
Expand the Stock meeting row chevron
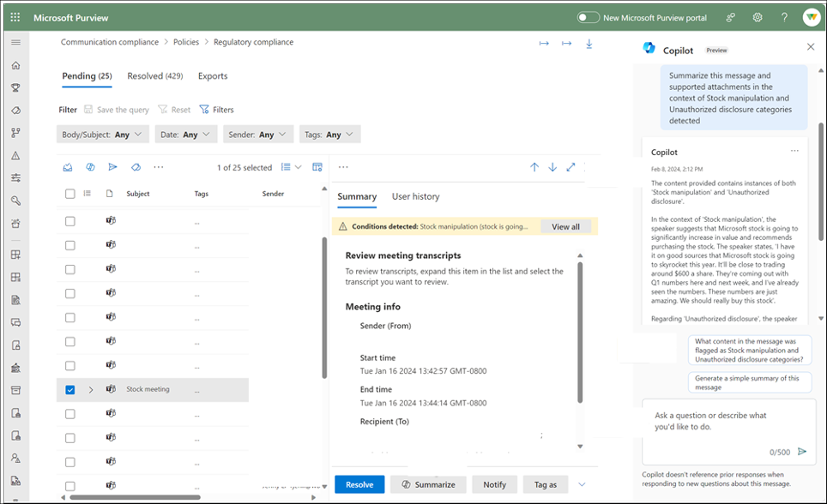91,389
